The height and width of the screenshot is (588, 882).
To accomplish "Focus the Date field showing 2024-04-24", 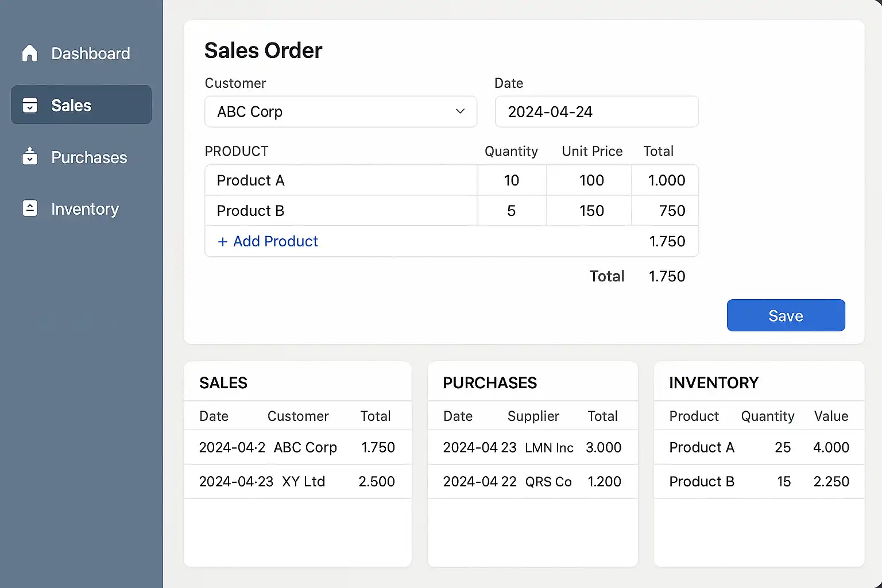I will (596, 111).
